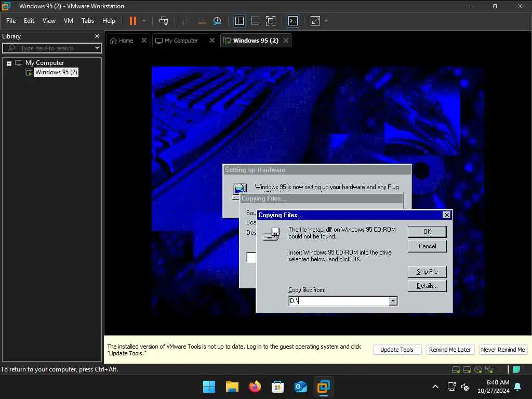Open Microsoft Store from the taskbar
The image size is (532, 399).
click(277, 387)
